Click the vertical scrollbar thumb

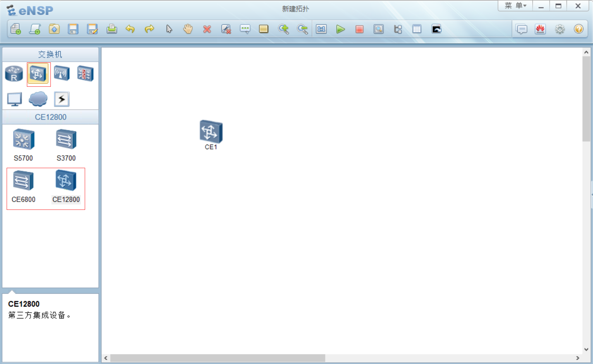tap(586, 99)
